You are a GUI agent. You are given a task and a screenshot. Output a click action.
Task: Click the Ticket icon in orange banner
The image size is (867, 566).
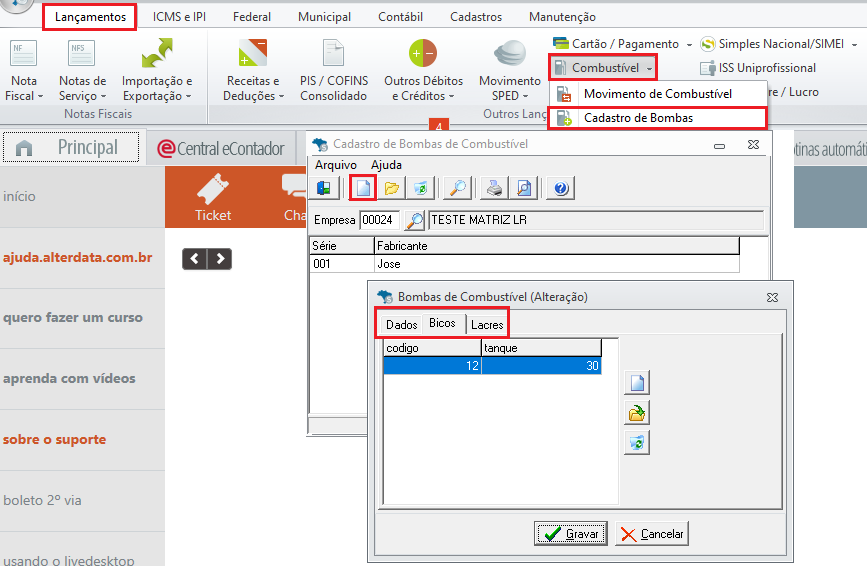(213, 198)
